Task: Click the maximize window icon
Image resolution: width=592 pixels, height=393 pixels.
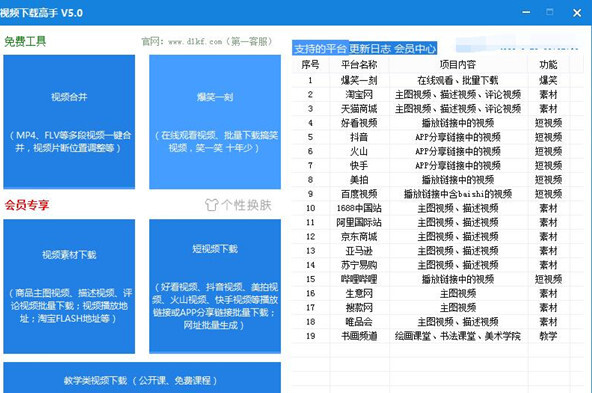Action: (x=550, y=12)
